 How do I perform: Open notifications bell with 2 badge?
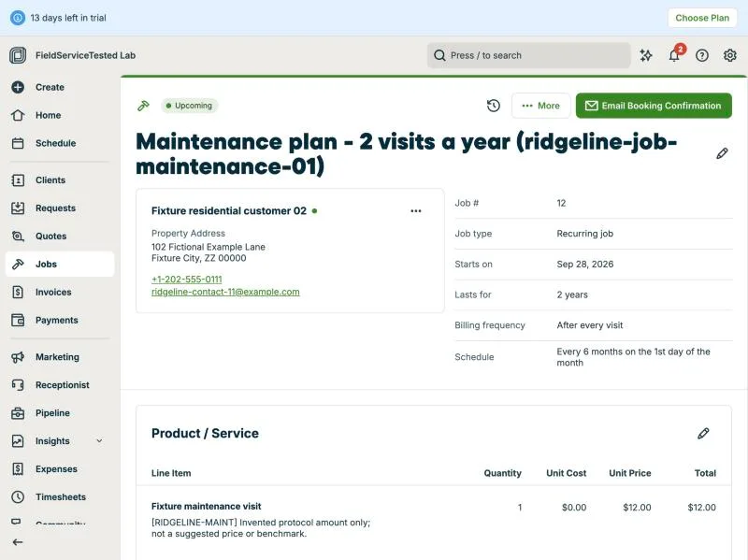coord(674,54)
